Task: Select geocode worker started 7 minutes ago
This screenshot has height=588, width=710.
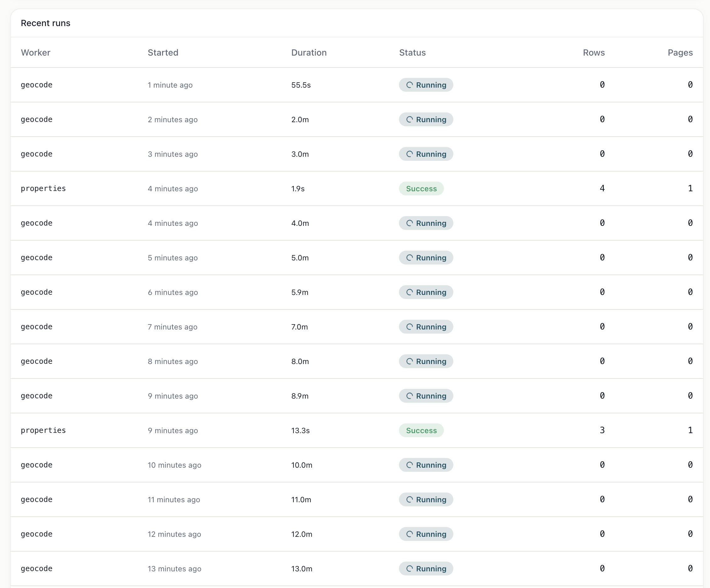Action: pyautogui.click(x=36, y=327)
